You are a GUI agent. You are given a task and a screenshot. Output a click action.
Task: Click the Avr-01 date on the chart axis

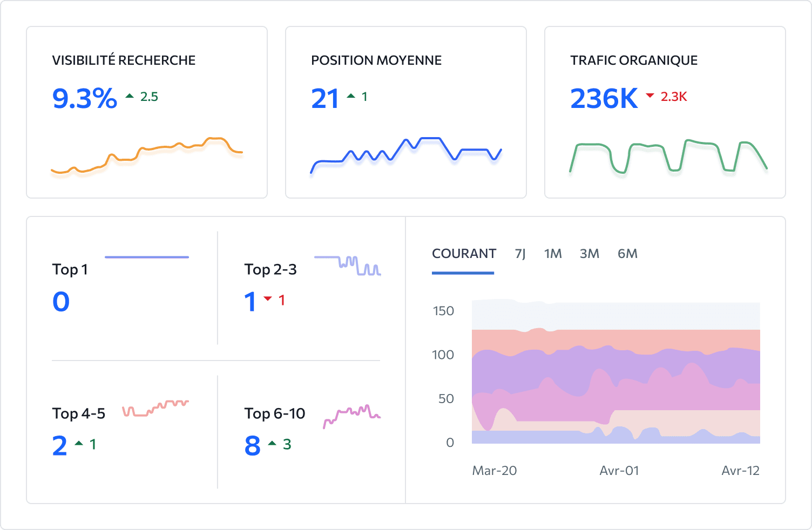(x=619, y=471)
